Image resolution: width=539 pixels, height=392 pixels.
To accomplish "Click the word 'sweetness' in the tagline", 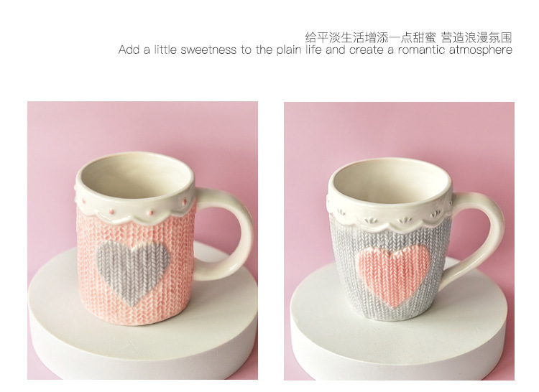I will 208,50.
